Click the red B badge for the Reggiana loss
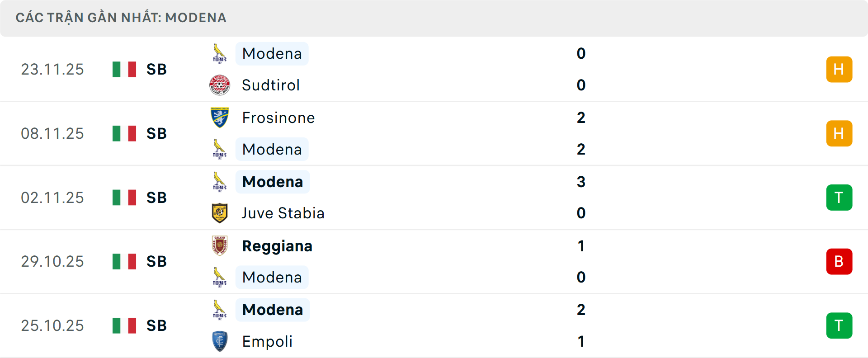The width and height of the screenshot is (868, 358). pyautogui.click(x=839, y=261)
